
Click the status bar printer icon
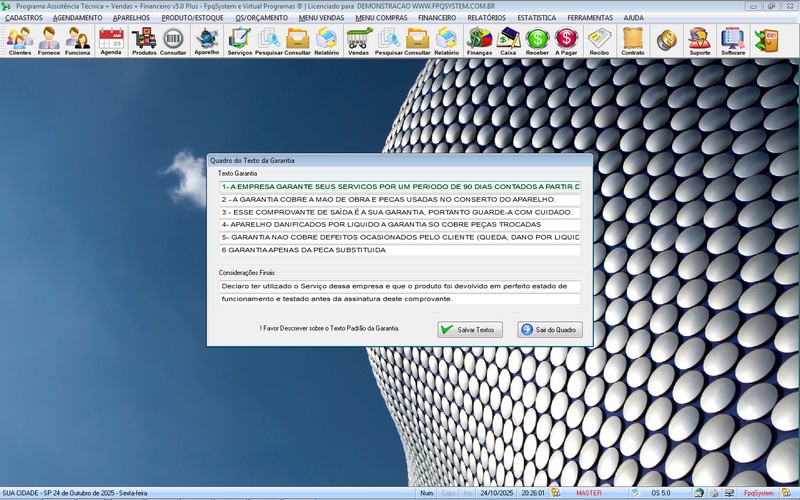click(715, 493)
